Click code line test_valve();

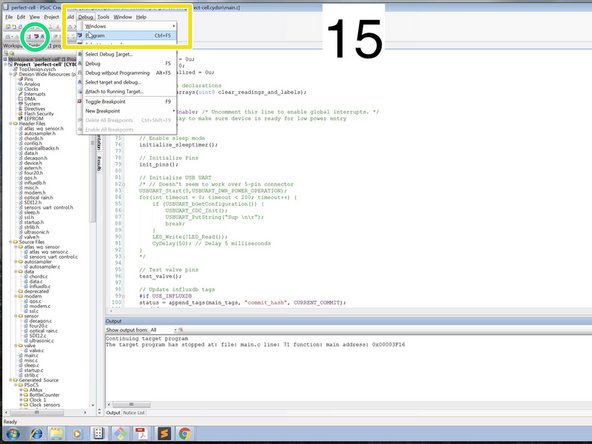pyautogui.click(x=160, y=276)
